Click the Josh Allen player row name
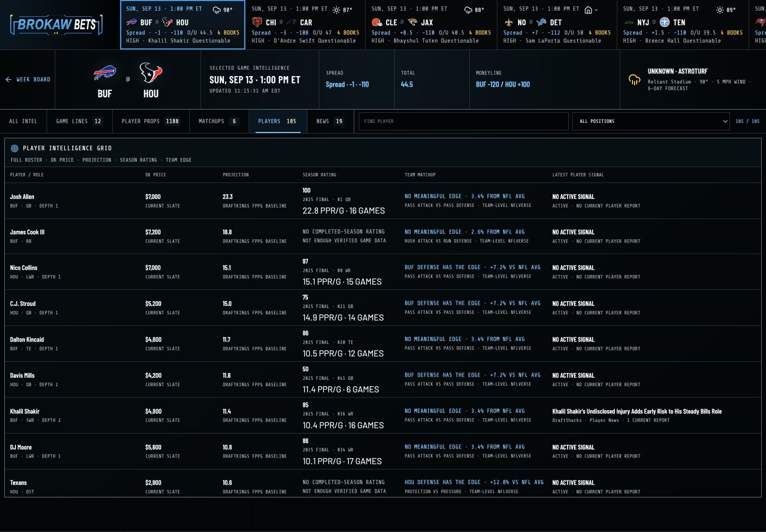This screenshot has width=766, height=532. pos(22,197)
